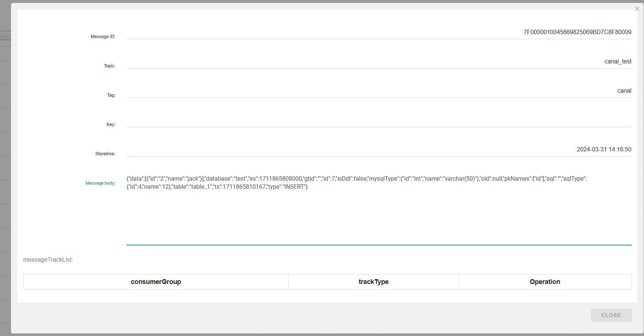Click the Message body label
This screenshot has width=644, height=336.
pos(100,183)
